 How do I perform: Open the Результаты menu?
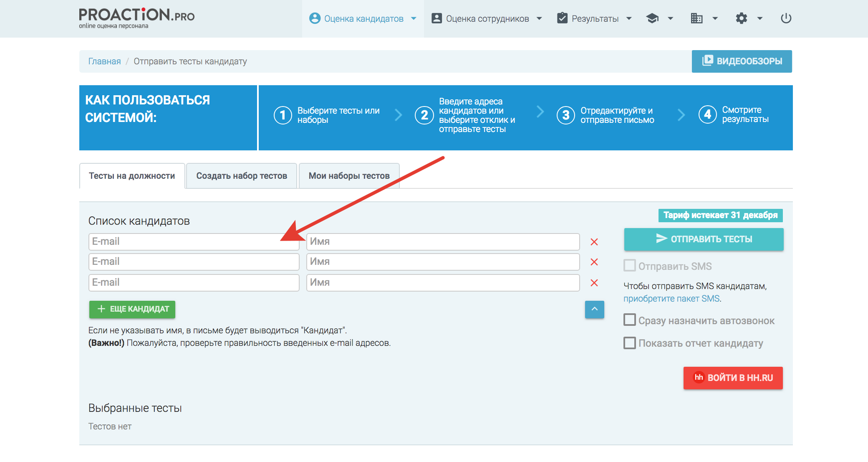[x=594, y=19]
